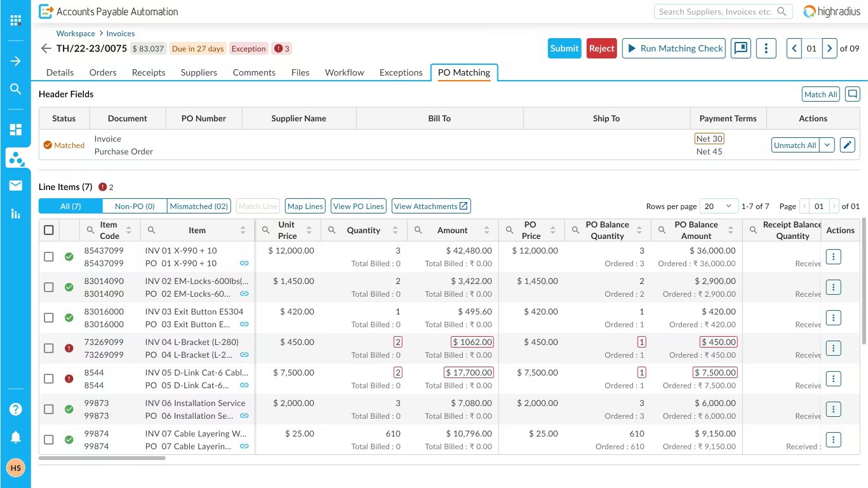Open the sort arrows on Unit Price column
Screen dimensions: 868x488
pyautogui.click(x=309, y=230)
